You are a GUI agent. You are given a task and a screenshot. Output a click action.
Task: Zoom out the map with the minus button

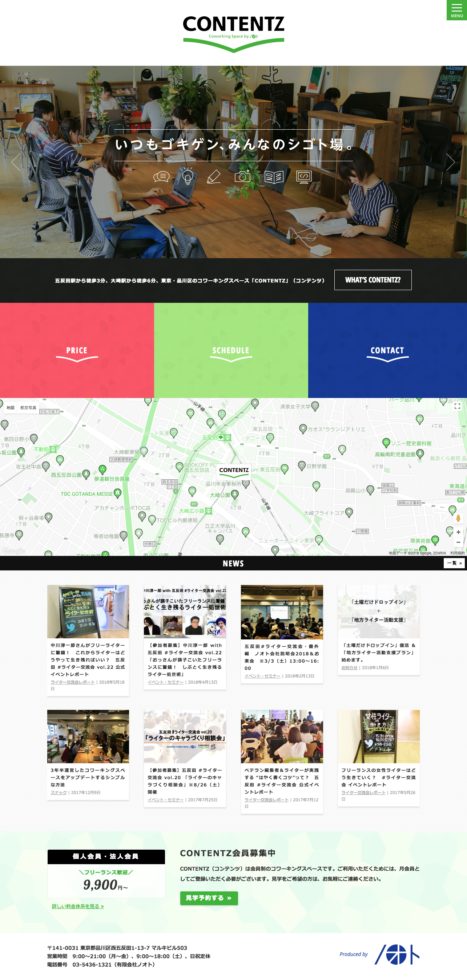(458, 542)
